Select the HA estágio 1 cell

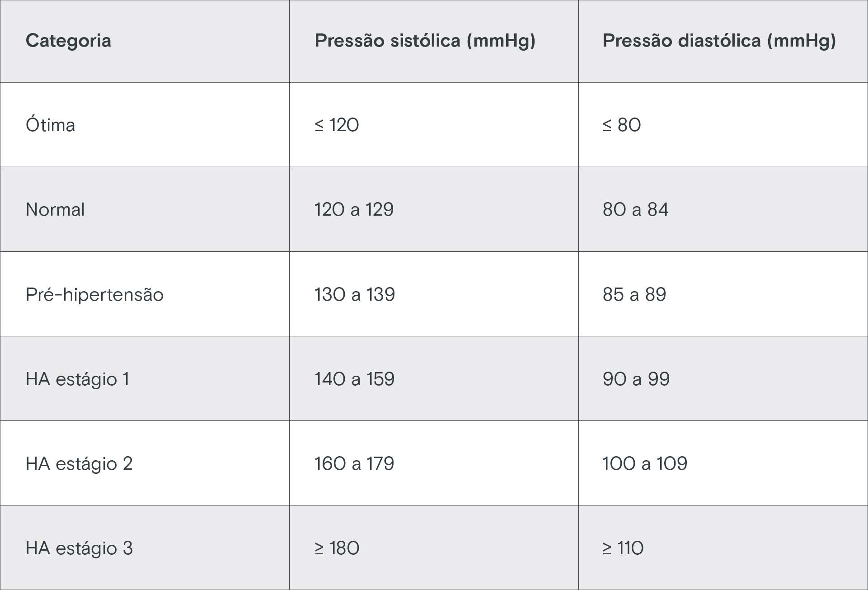click(77, 379)
